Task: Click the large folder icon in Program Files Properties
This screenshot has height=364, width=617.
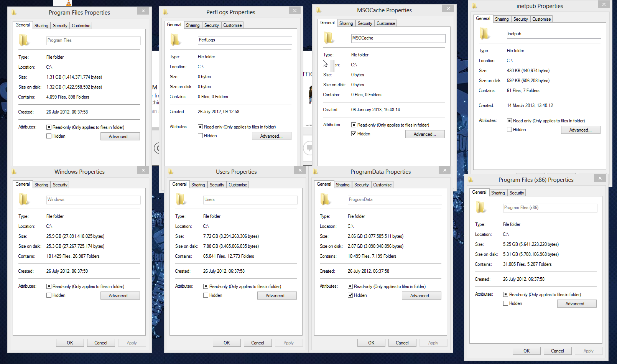Action: pyautogui.click(x=24, y=40)
